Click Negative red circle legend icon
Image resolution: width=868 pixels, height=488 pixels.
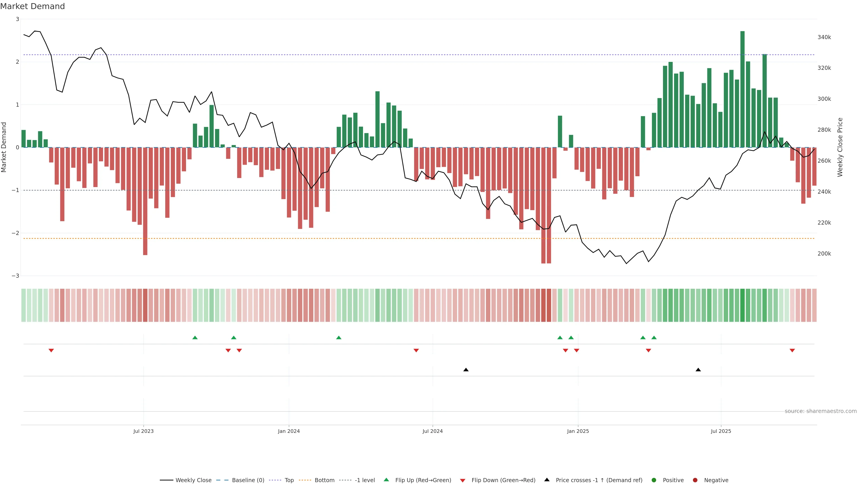point(695,480)
